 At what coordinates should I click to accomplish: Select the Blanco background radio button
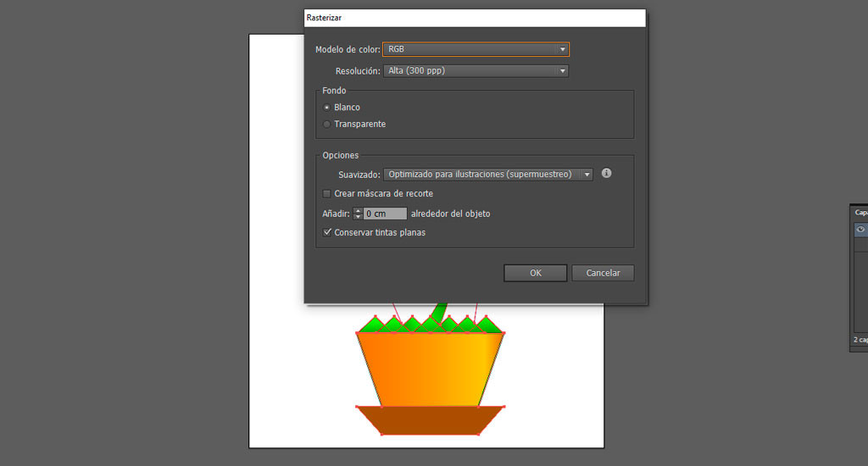(327, 108)
